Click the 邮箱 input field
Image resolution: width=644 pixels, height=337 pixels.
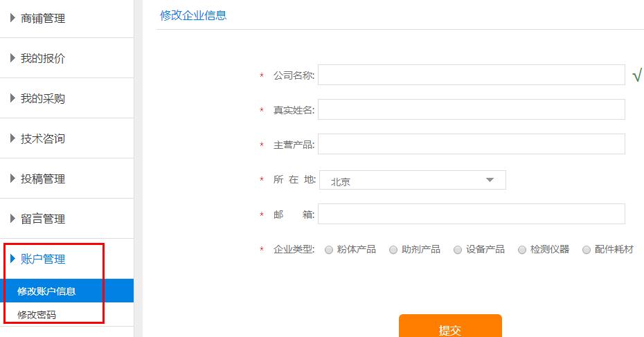tap(471, 215)
